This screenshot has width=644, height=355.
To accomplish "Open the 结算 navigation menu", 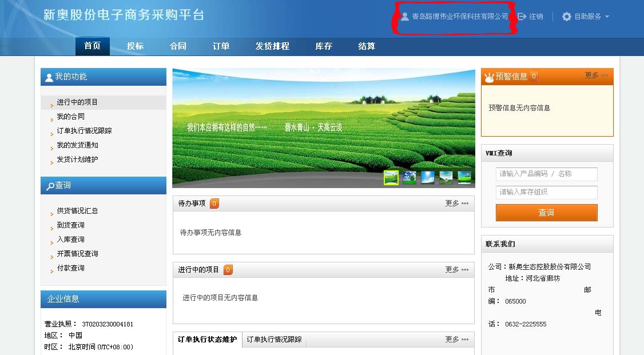I will [x=367, y=46].
